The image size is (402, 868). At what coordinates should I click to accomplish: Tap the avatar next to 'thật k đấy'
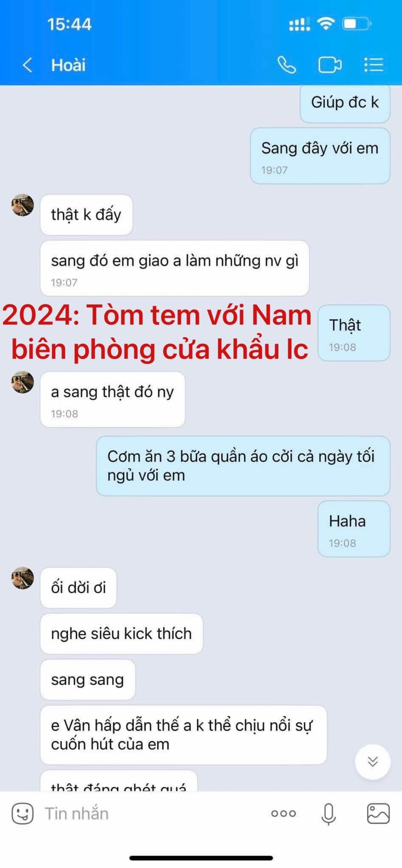point(22,205)
